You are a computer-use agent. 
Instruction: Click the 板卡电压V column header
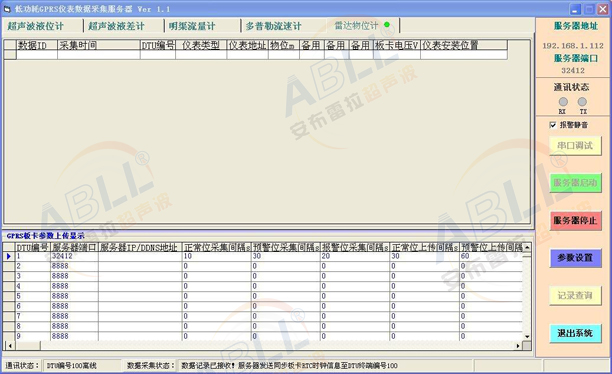click(397, 45)
